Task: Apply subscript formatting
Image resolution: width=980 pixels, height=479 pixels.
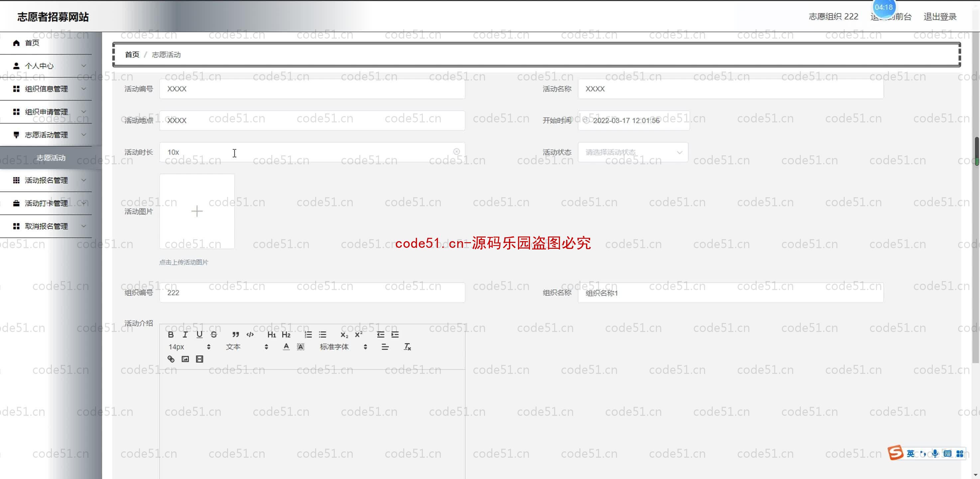Action: point(344,335)
